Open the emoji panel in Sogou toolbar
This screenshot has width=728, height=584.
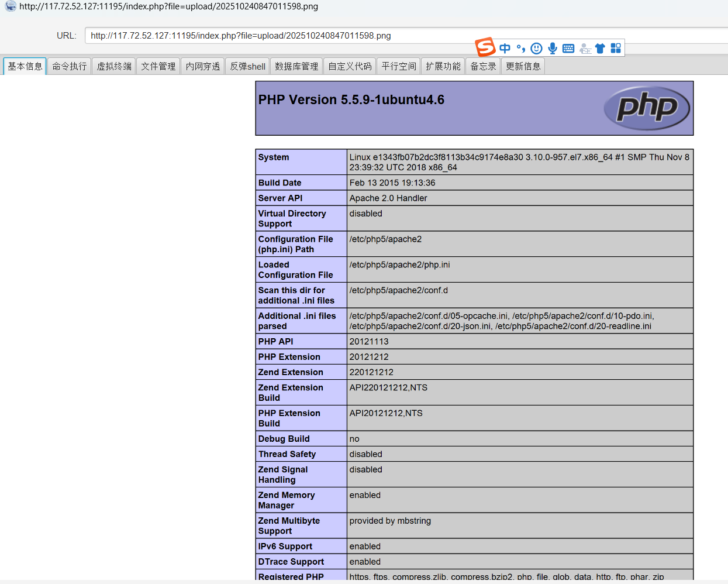pyautogui.click(x=536, y=48)
